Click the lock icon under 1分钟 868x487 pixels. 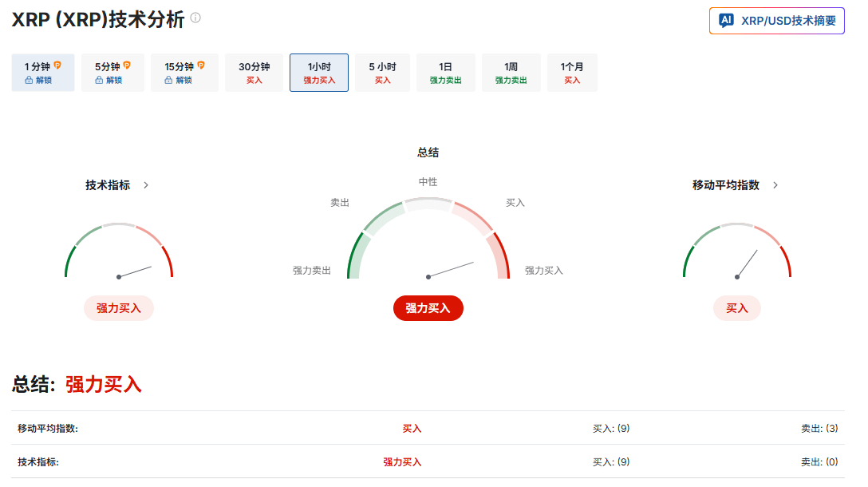tap(29, 81)
